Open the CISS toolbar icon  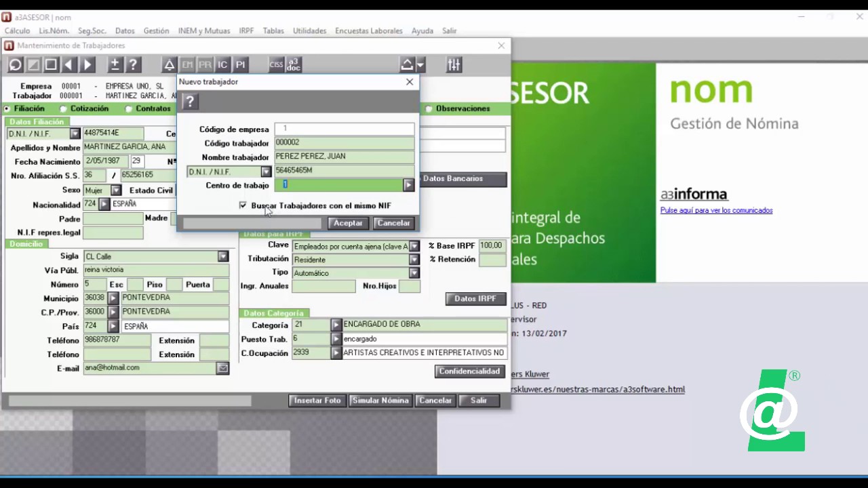point(276,65)
